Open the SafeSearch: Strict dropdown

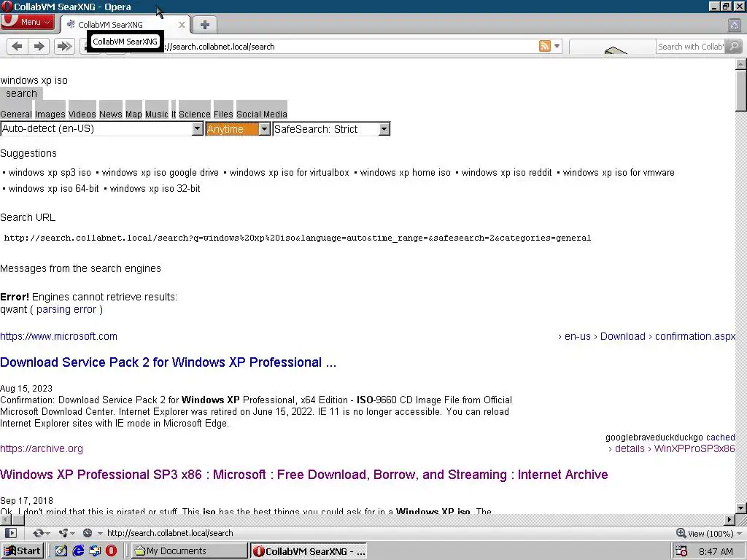click(331, 129)
